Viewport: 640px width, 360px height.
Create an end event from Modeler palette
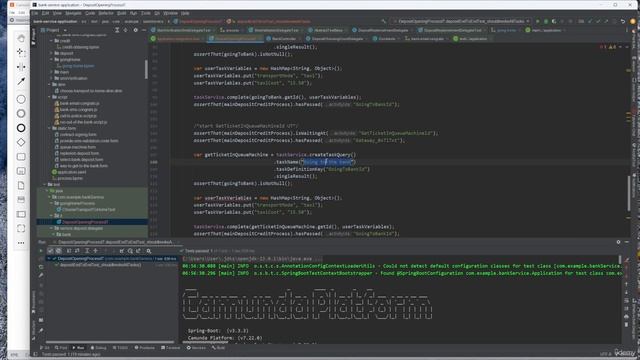21,128
